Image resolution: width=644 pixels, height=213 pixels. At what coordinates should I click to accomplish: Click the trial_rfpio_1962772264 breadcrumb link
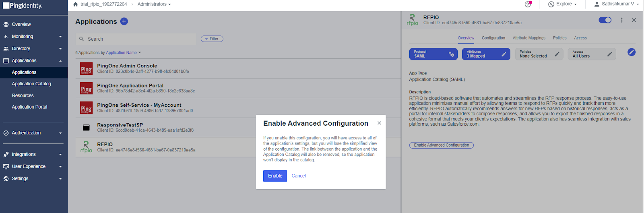[103, 4]
